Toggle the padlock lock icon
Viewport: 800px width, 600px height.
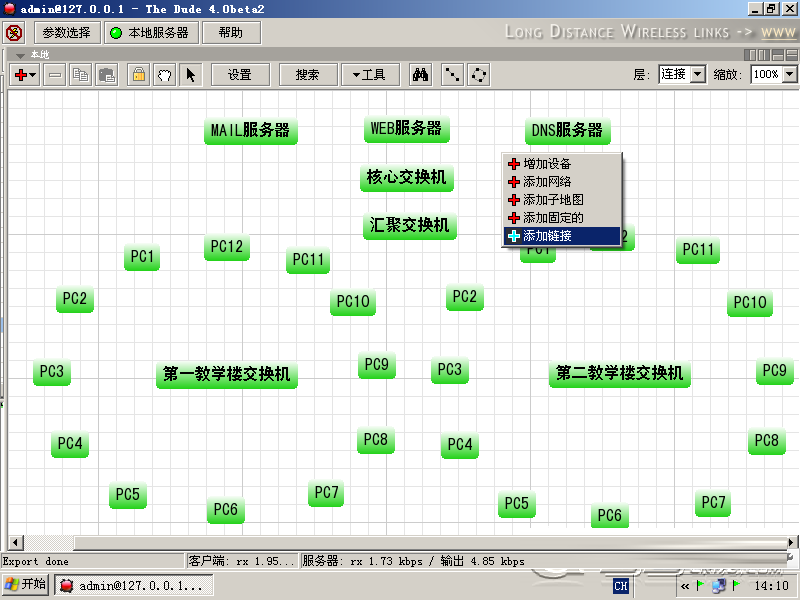[x=139, y=75]
